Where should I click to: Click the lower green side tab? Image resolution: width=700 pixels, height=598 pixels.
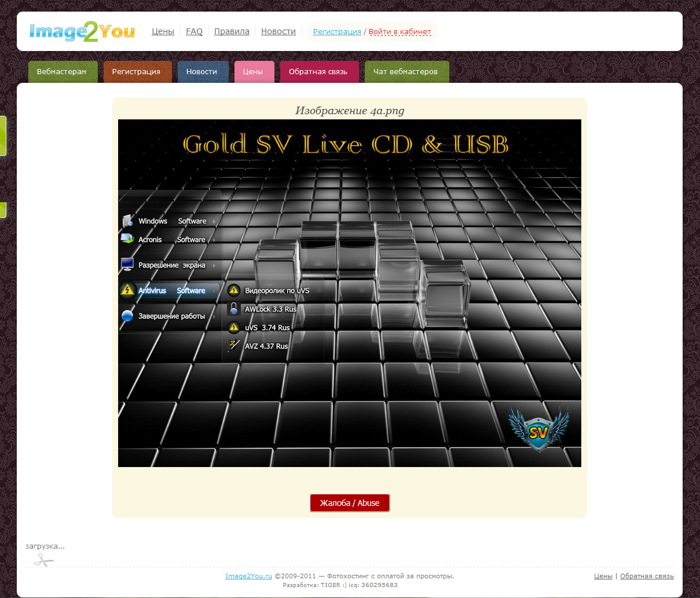tap(3, 210)
